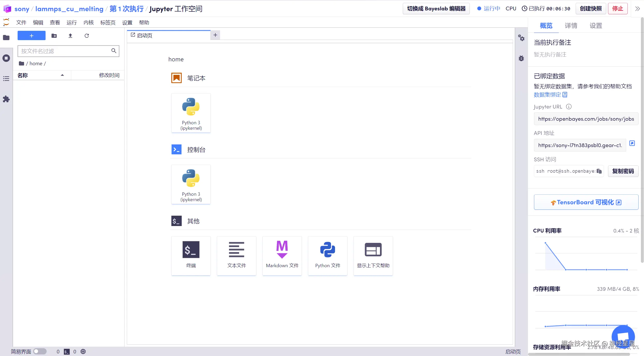This screenshot has height=356, width=644.
Task: Click the new folder icon
Action: point(54,36)
